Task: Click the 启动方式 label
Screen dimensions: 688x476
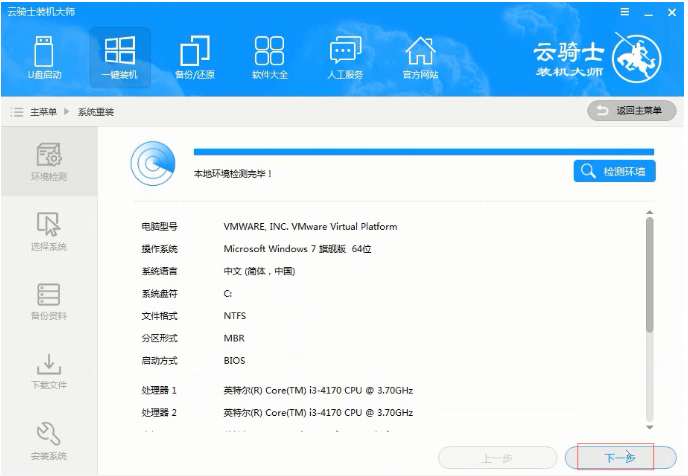Action: (x=159, y=361)
